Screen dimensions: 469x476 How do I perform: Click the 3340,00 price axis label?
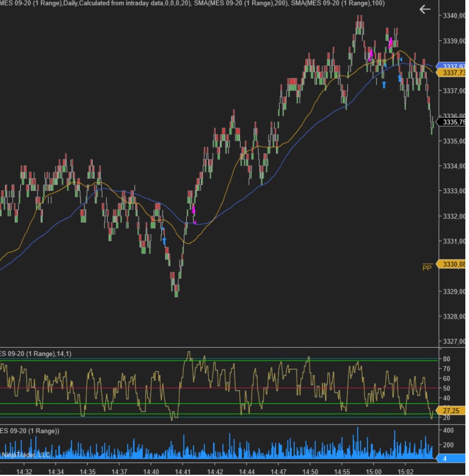454,16
